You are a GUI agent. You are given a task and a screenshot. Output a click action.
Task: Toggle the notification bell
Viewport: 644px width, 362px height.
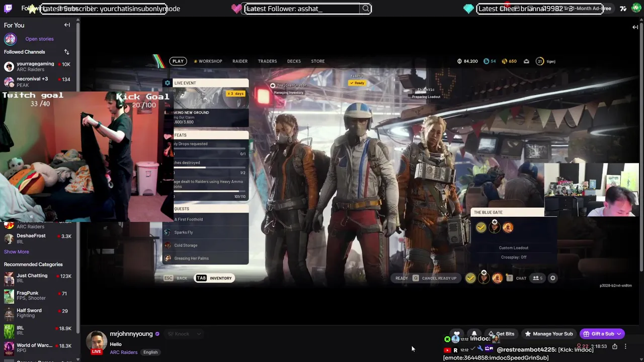[474, 334]
